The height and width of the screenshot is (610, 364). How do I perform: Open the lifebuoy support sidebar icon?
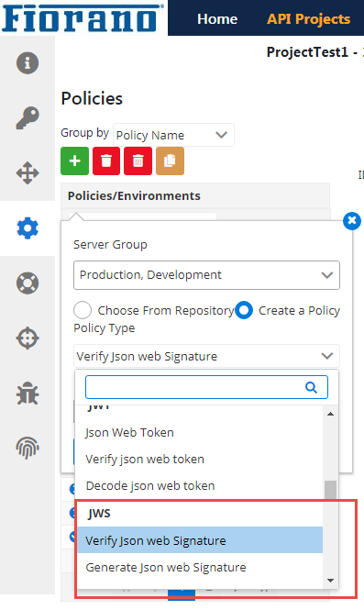pyautogui.click(x=28, y=283)
